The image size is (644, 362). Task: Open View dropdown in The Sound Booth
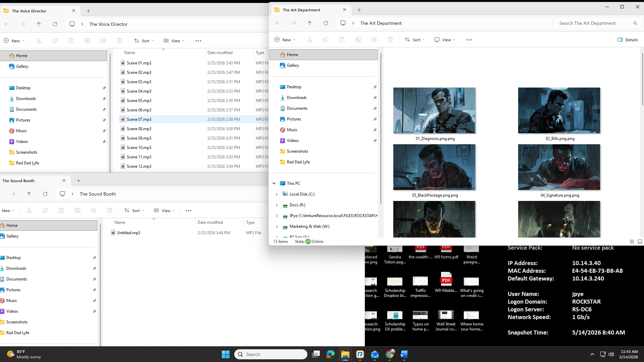pyautogui.click(x=164, y=210)
